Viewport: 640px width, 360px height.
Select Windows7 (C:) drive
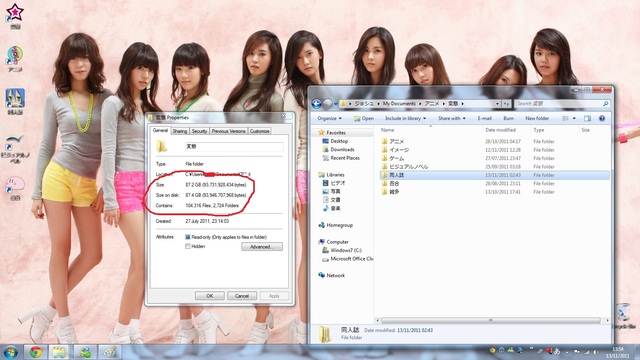pyautogui.click(x=346, y=250)
